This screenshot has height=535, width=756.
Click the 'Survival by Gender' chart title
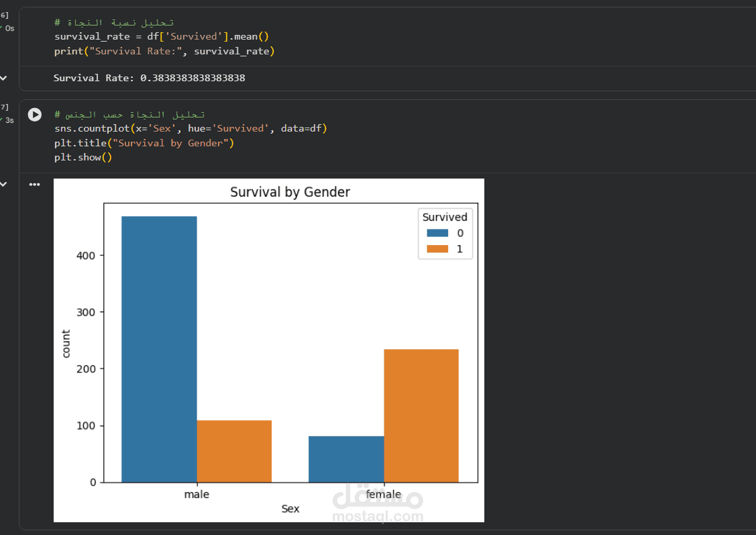click(x=290, y=192)
